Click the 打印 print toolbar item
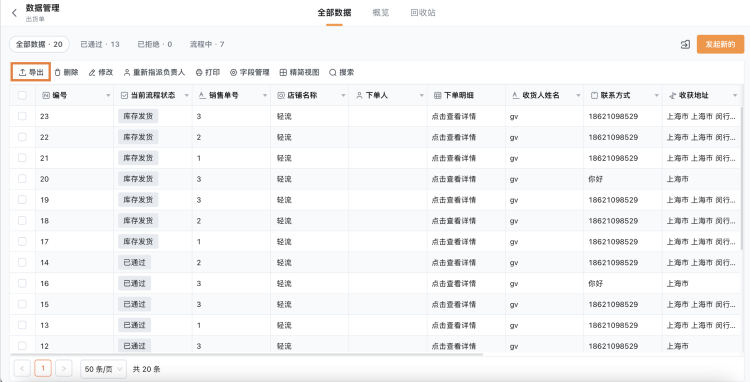750x382 pixels. coord(208,73)
